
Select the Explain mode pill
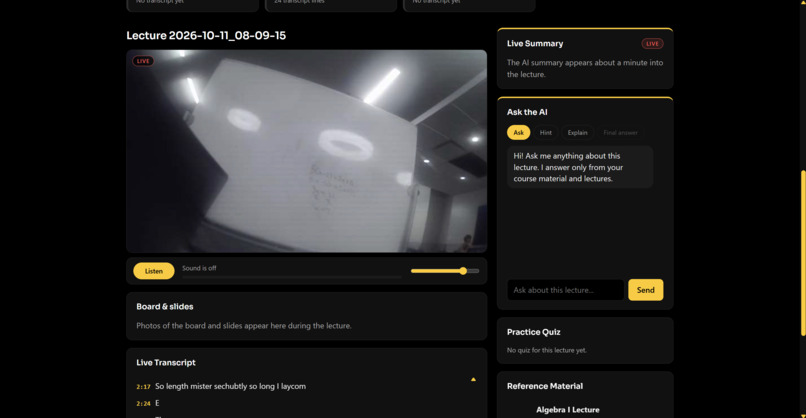(x=577, y=133)
